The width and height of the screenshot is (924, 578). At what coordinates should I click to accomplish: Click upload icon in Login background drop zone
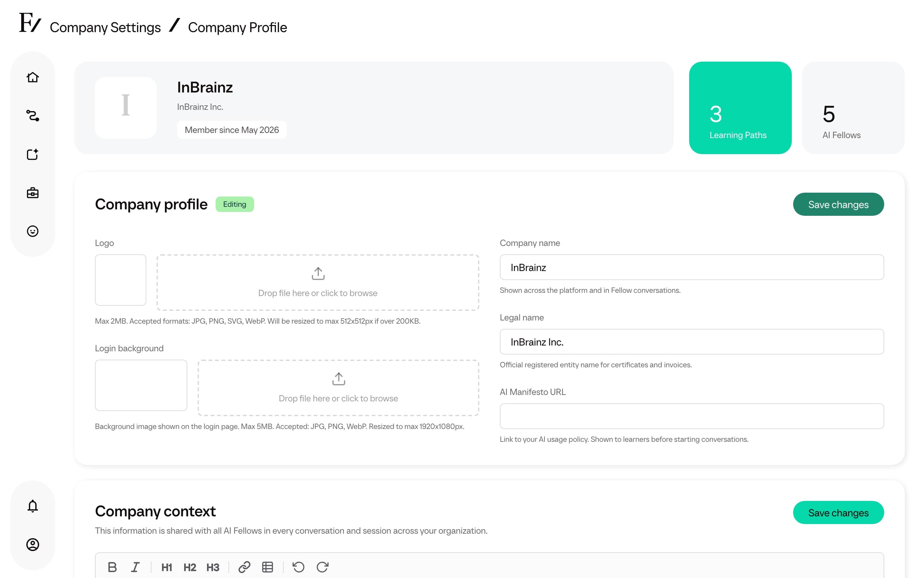point(339,379)
